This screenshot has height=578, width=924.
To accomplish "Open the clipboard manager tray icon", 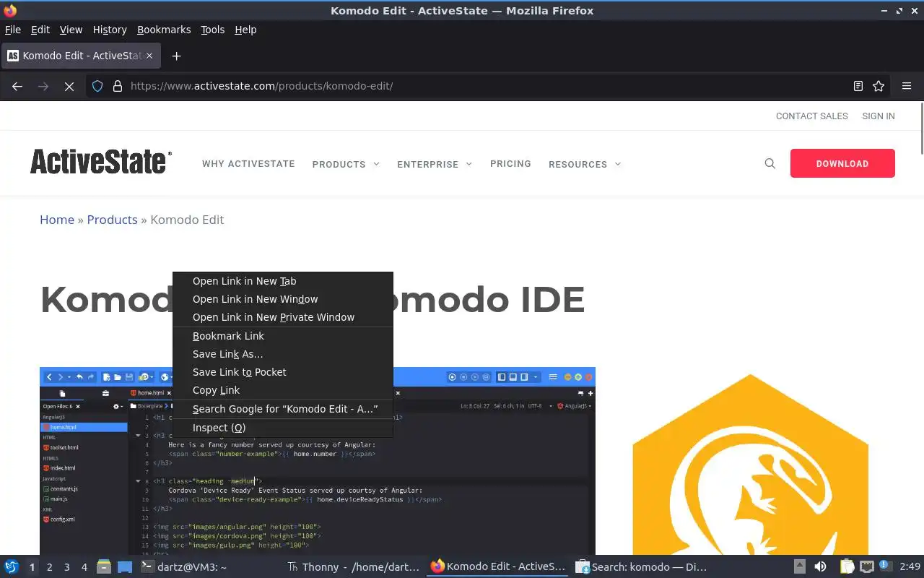I will (847, 567).
